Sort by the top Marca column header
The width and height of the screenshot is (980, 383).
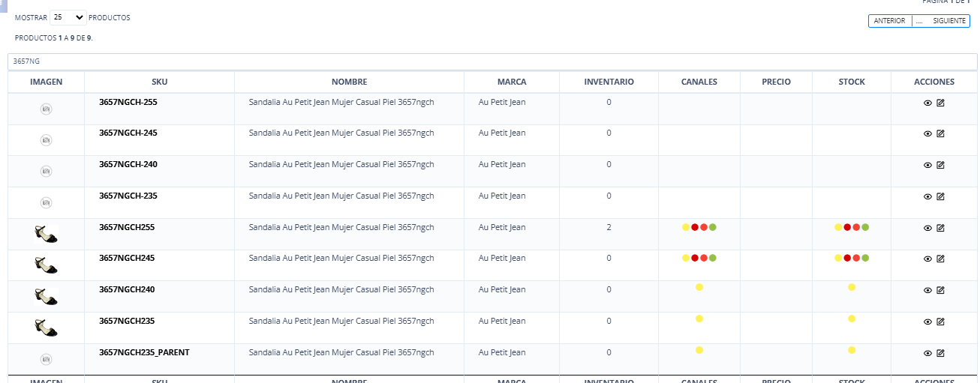click(x=512, y=82)
